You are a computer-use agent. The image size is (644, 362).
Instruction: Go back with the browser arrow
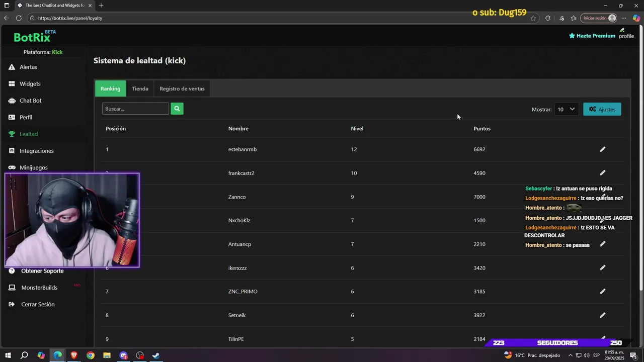coord(7,18)
